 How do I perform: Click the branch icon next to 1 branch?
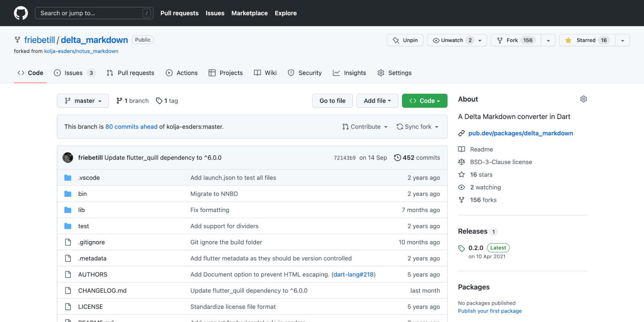(119, 101)
